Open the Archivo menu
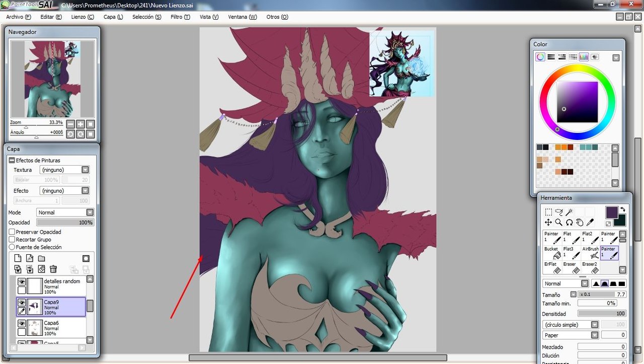This screenshot has height=364, width=644. click(19, 17)
